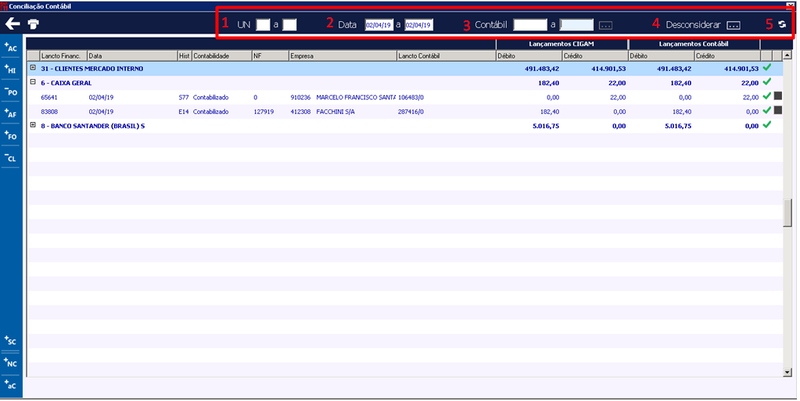
Task: Click the invoice number 127919
Action: (x=263, y=111)
